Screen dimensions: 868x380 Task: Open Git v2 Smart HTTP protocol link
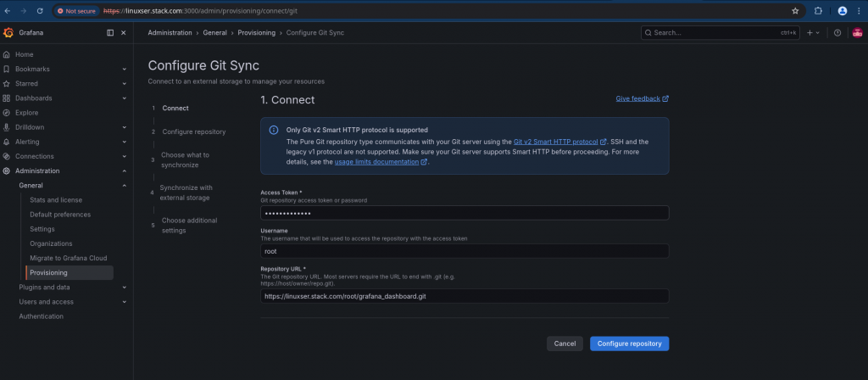coord(559,142)
